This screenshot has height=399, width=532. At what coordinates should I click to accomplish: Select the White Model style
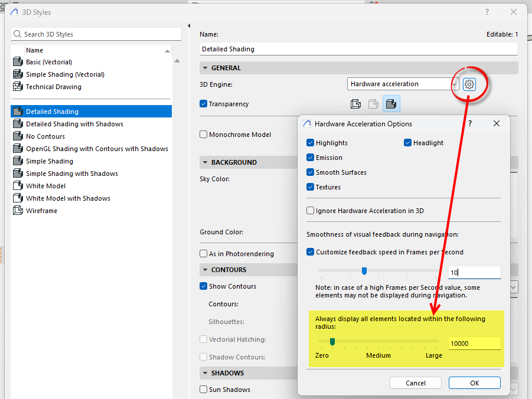point(92,186)
